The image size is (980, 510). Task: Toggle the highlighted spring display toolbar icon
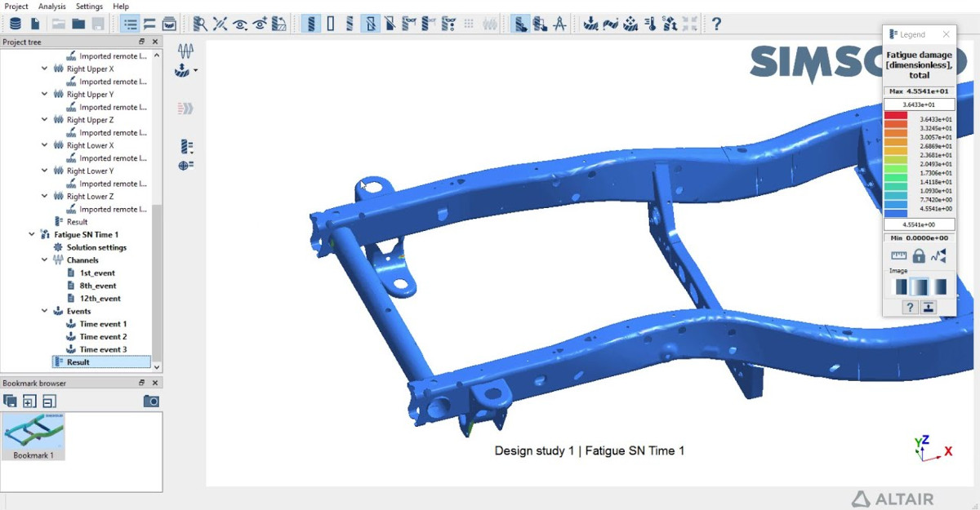(311, 24)
